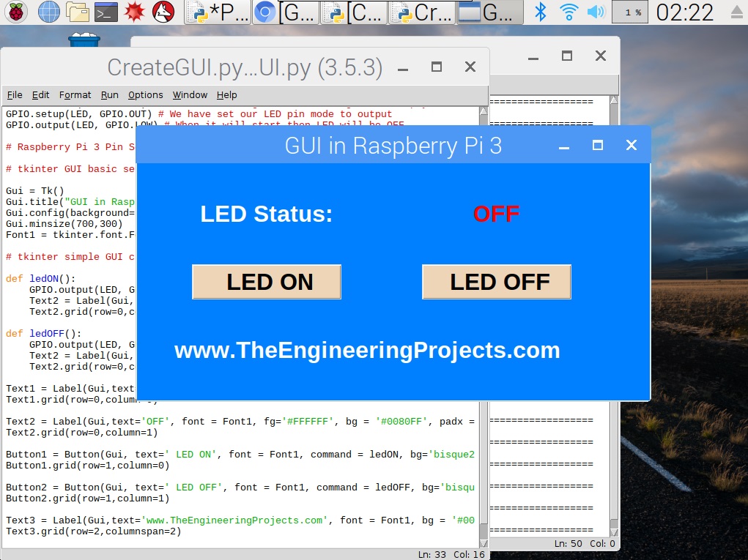Click the Text3.grid(row=2,columnspan=2) line
The width and height of the screenshot is (748, 560).
tap(94, 531)
